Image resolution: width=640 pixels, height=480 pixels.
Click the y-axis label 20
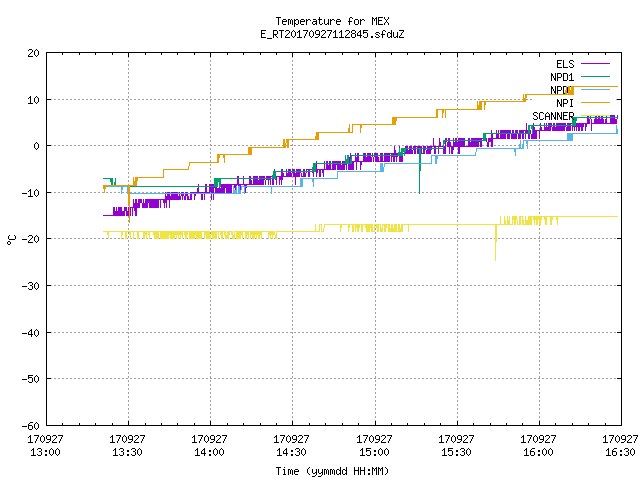coord(33,53)
